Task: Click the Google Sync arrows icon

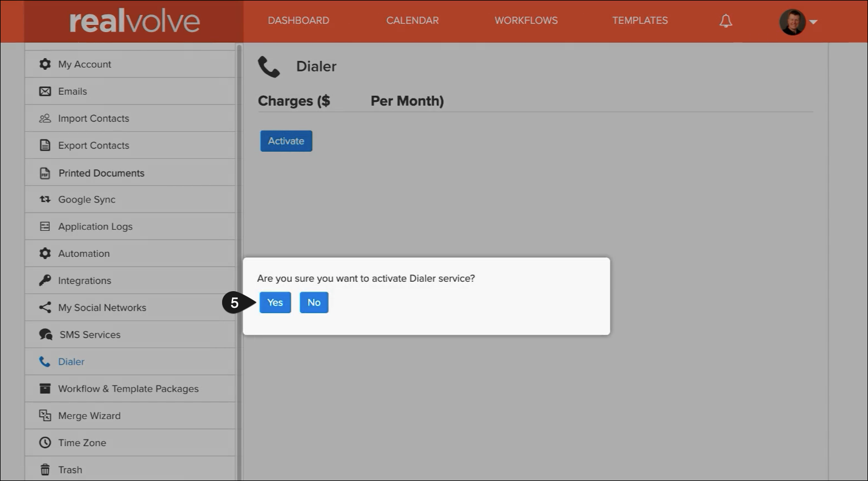Action: [45, 199]
